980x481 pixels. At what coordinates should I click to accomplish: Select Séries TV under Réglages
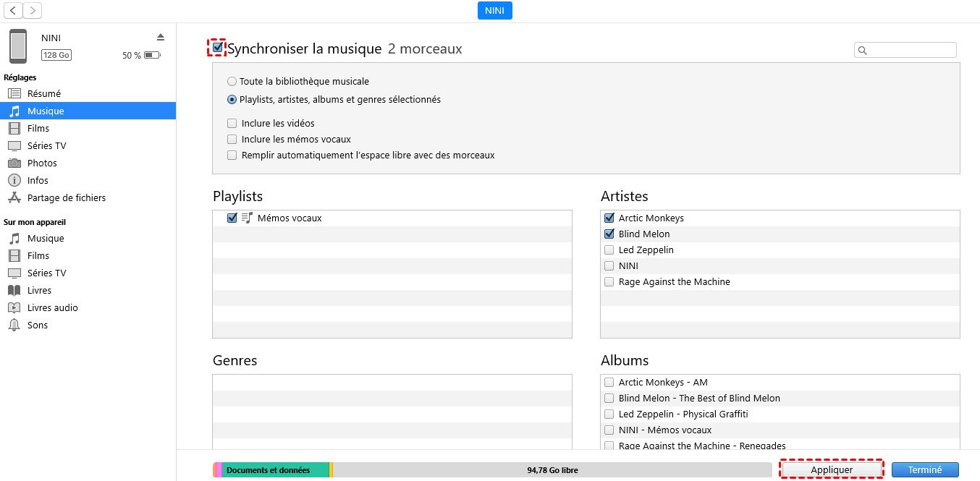(46, 146)
